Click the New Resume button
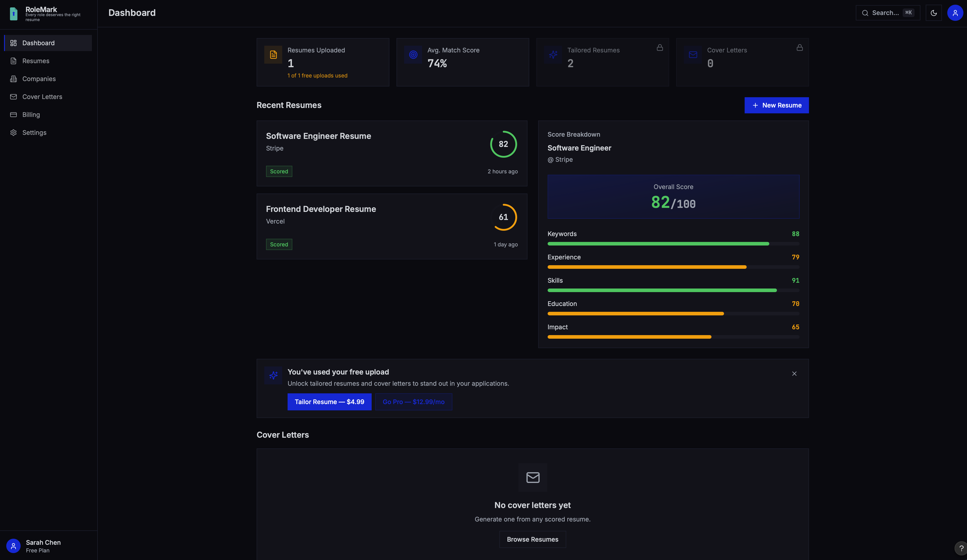Screen dimensions: 967x560 (x=776, y=105)
